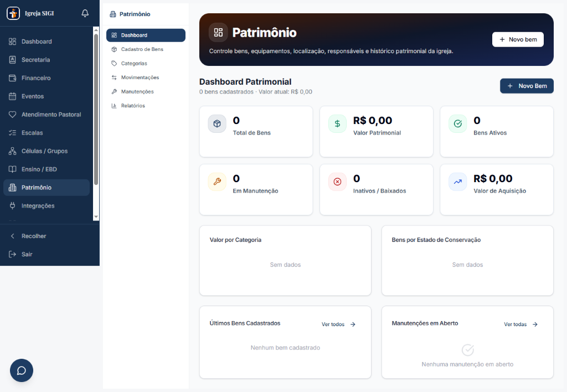Click the Escalas checklist icon
The image size is (567, 392).
[12, 133]
